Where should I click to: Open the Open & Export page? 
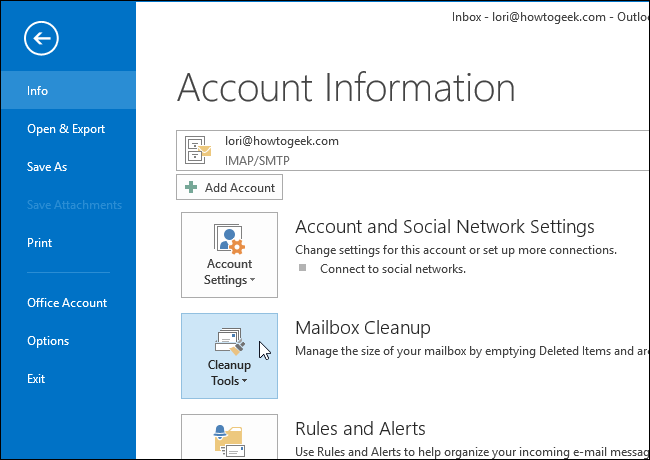point(66,129)
